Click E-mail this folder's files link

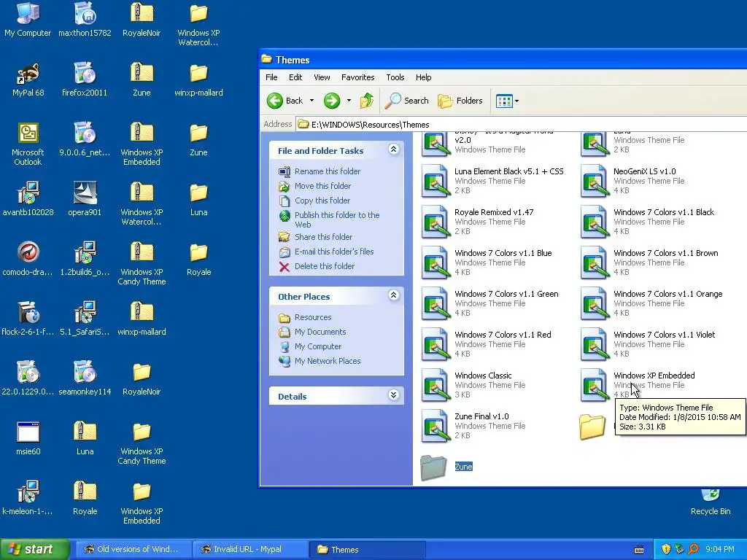(x=334, y=252)
